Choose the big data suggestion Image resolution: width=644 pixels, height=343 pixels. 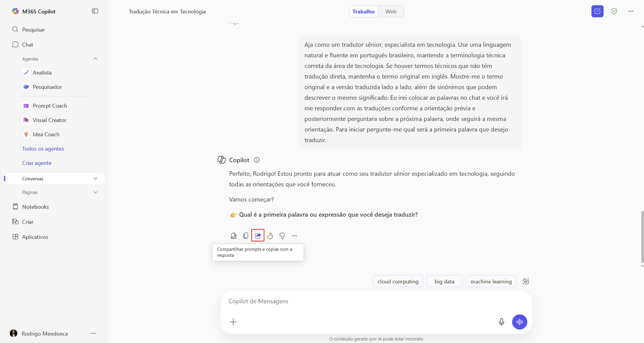[x=444, y=281]
